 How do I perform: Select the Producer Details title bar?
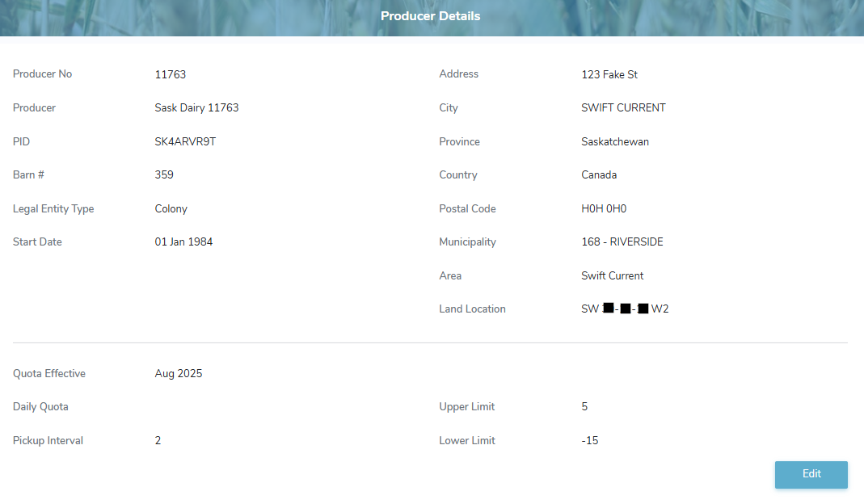click(x=431, y=16)
